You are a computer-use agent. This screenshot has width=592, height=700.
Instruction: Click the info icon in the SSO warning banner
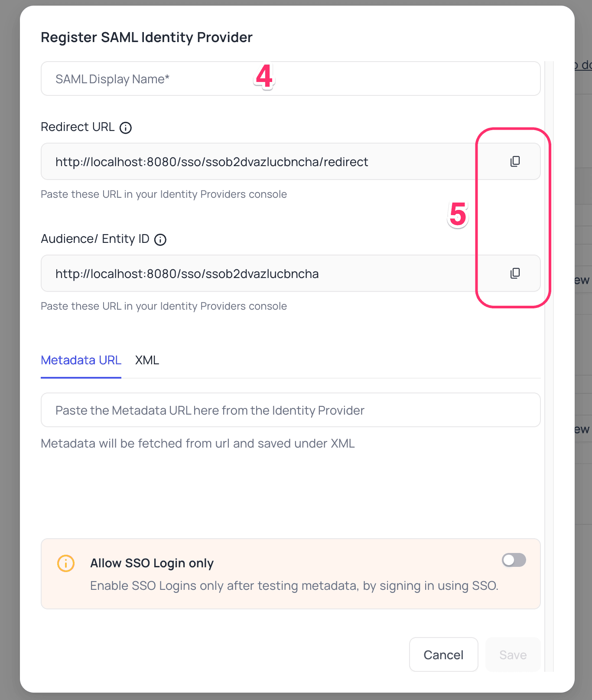point(65,563)
